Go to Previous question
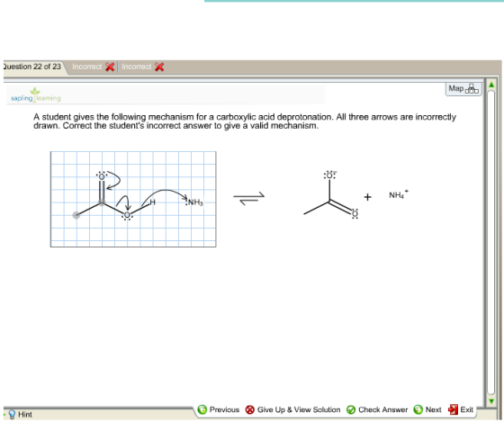Image resolution: width=504 pixels, height=422 pixels. pos(219,409)
